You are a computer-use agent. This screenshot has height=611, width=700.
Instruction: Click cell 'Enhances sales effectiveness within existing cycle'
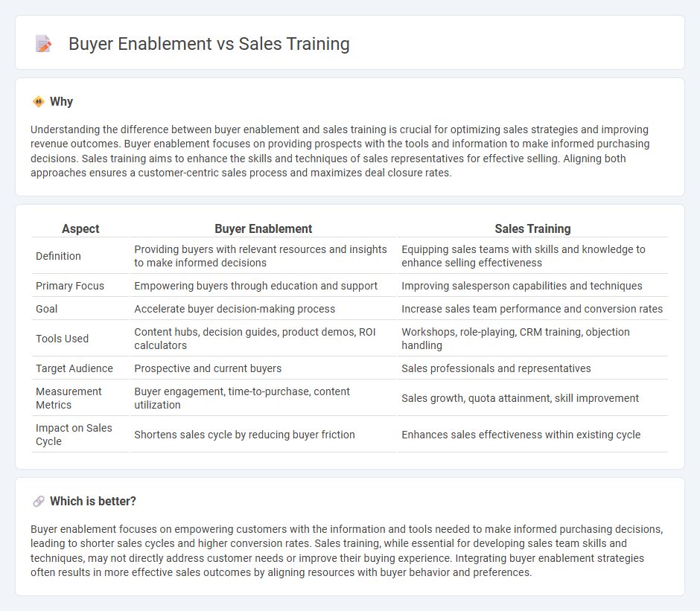[532, 435]
